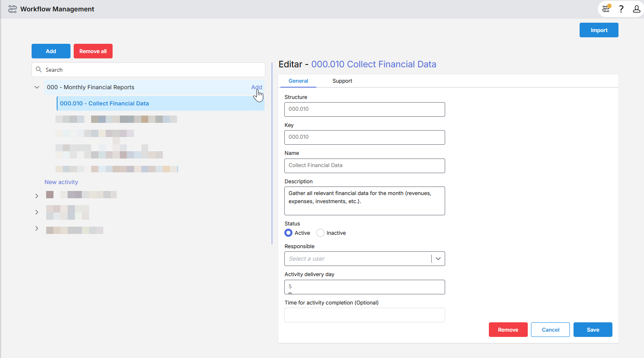Switch to the General tab
644x358 pixels.
pyautogui.click(x=298, y=81)
